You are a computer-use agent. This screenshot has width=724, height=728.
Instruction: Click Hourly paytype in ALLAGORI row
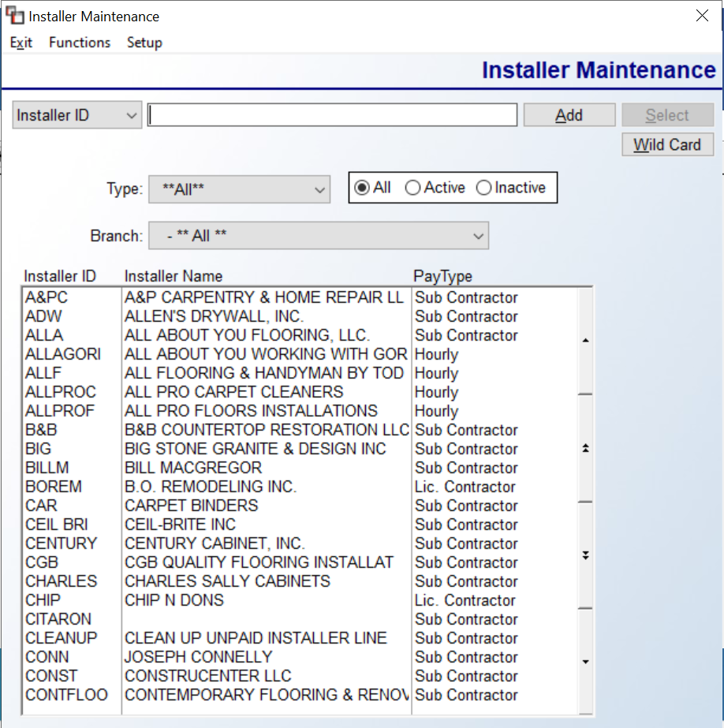pyautogui.click(x=437, y=354)
